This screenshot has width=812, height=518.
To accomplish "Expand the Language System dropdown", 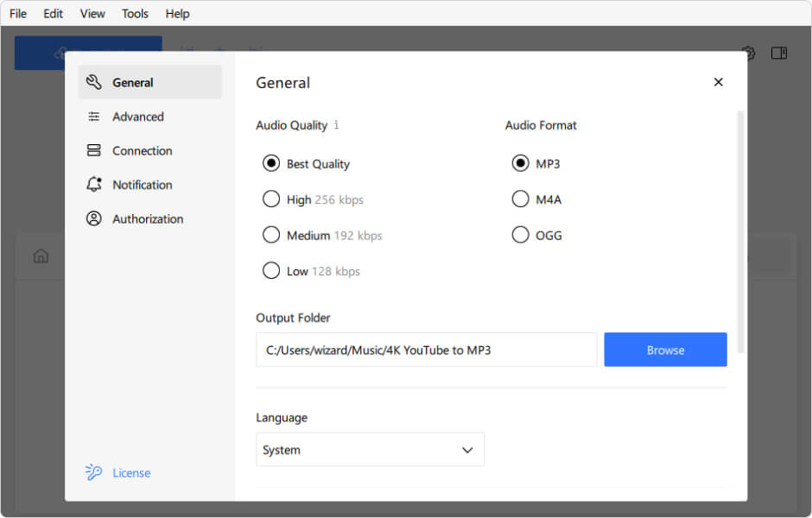I will [x=370, y=450].
